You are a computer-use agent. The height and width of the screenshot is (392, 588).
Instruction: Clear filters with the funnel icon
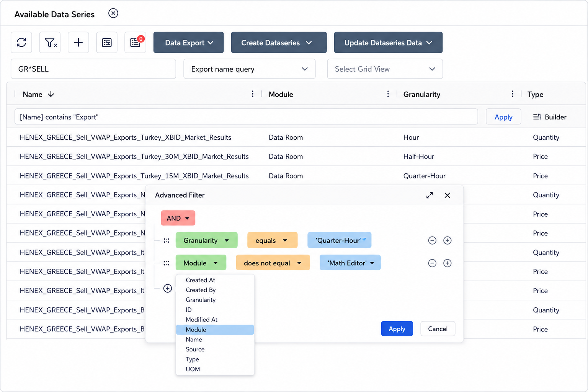(x=50, y=42)
